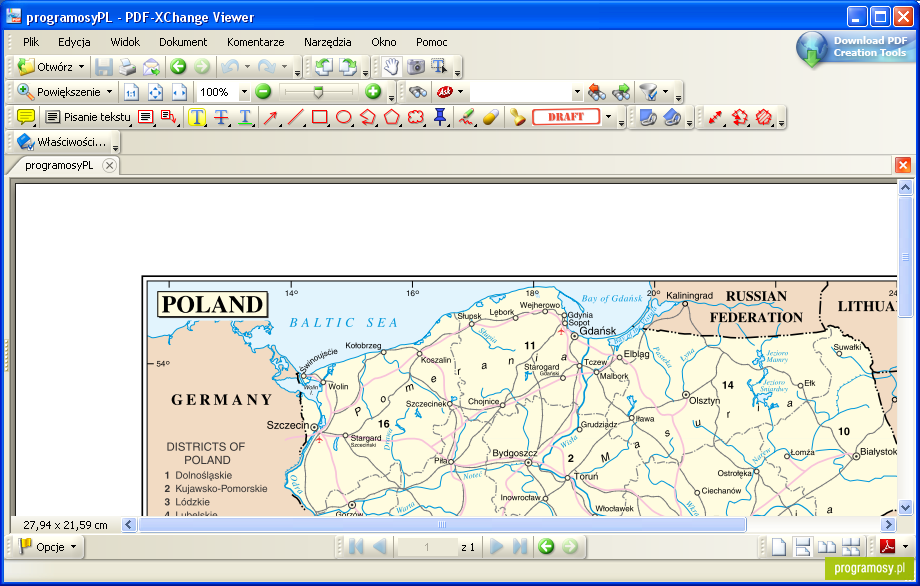Rotate the page clockwise
The height and width of the screenshot is (586, 920).
pos(347,67)
